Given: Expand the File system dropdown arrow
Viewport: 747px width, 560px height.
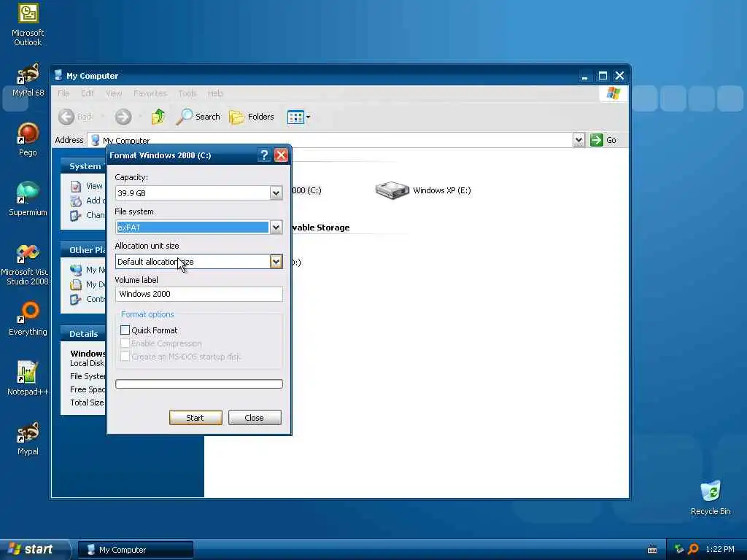Looking at the screenshot, I should 276,227.
